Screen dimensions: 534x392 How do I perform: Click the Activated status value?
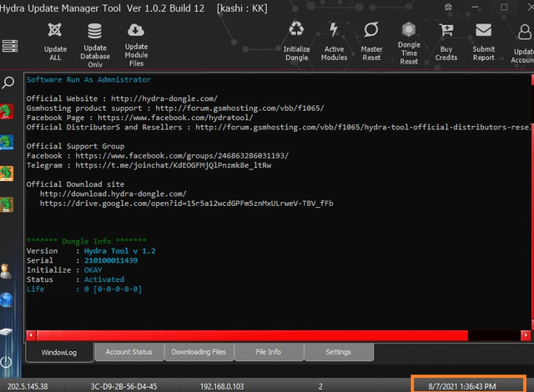click(104, 279)
